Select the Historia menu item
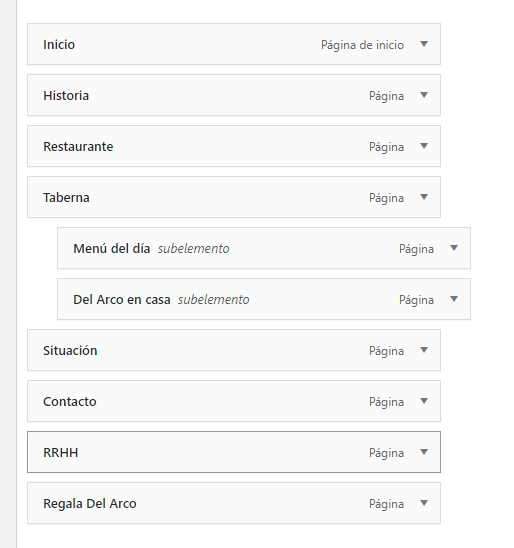This screenshot has width=514, height=548. [x=234, y=95]
